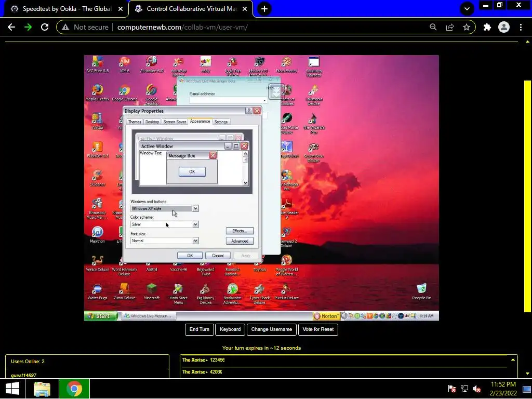Select the Google Chrome icon on XP desktop
Screen dimensions: 532x399
pos(125,92)
